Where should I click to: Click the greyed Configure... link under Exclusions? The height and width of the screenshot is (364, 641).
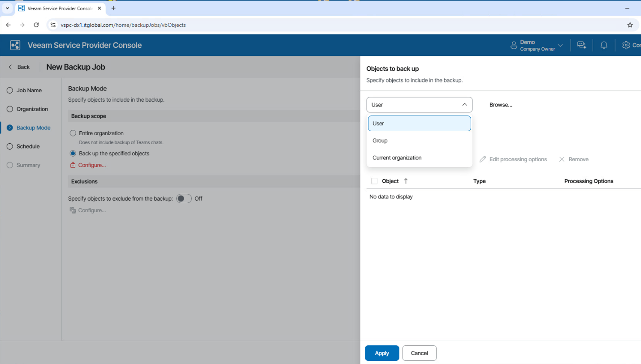[x=88, y=210]
